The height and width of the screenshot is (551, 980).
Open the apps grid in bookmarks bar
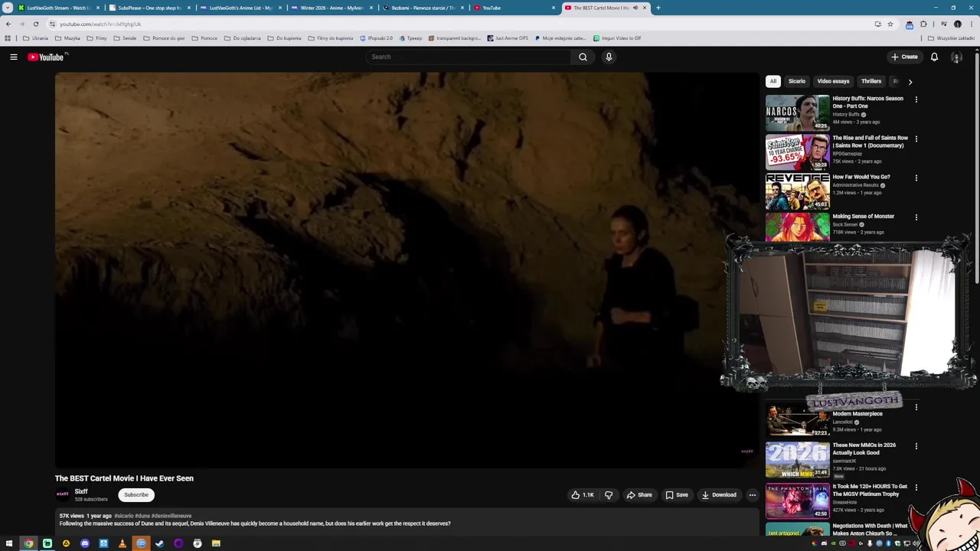click(8, 38)
